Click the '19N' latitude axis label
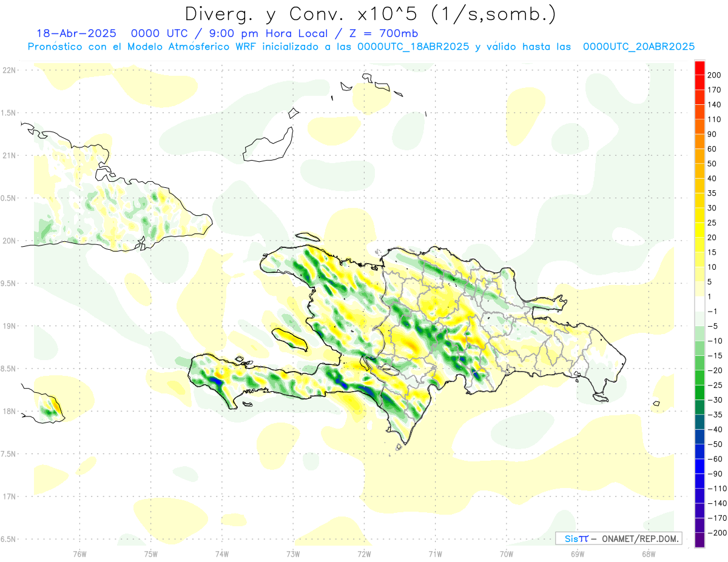Screen dimensions: 728x562 click(x=9, y=326)
